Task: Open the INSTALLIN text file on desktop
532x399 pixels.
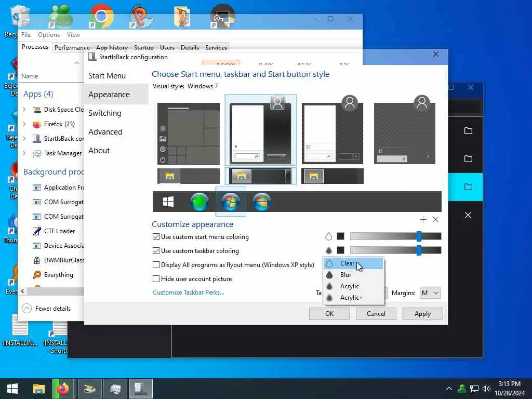Action: click(x=20, y=330)
